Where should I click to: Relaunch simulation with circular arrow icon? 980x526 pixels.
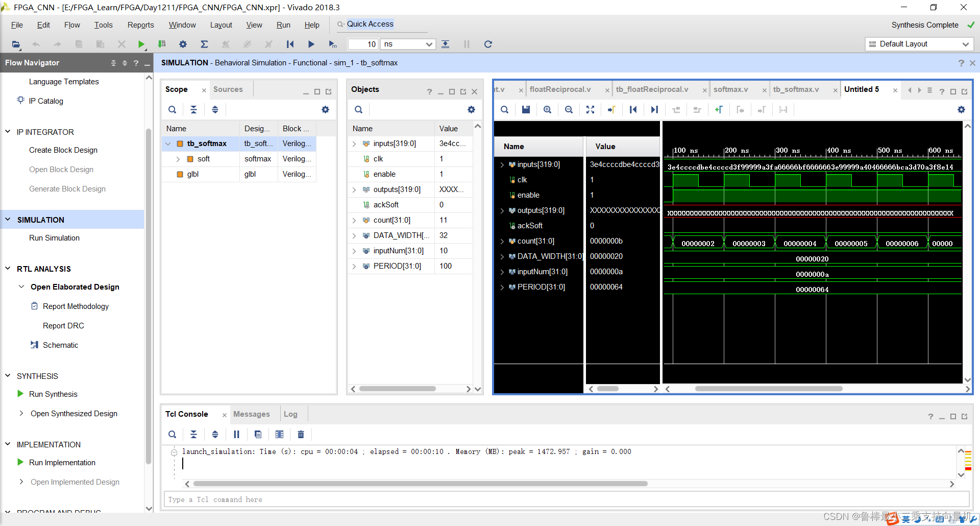pos(488,44)
